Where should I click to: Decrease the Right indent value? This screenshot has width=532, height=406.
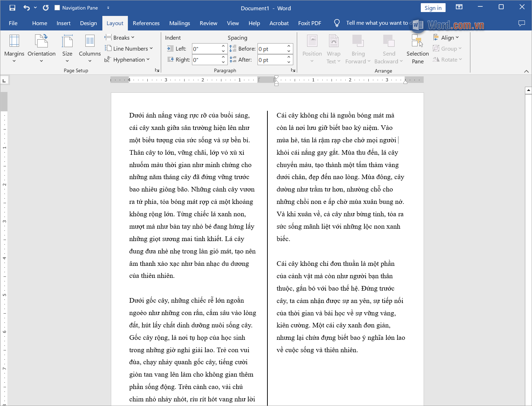point(223,62)
